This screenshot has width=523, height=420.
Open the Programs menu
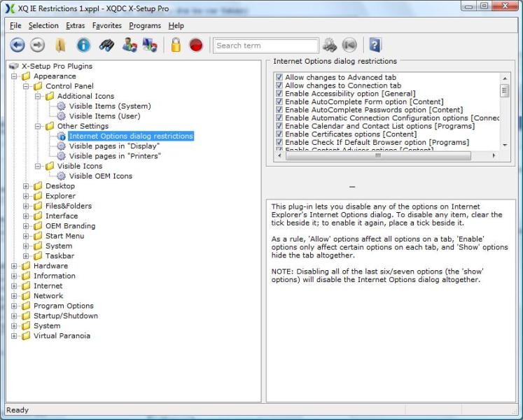point(145,26)
